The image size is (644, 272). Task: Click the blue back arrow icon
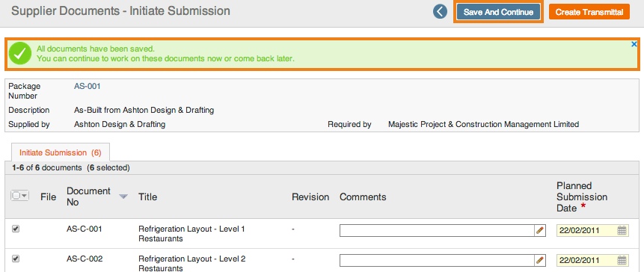point(440,11)
